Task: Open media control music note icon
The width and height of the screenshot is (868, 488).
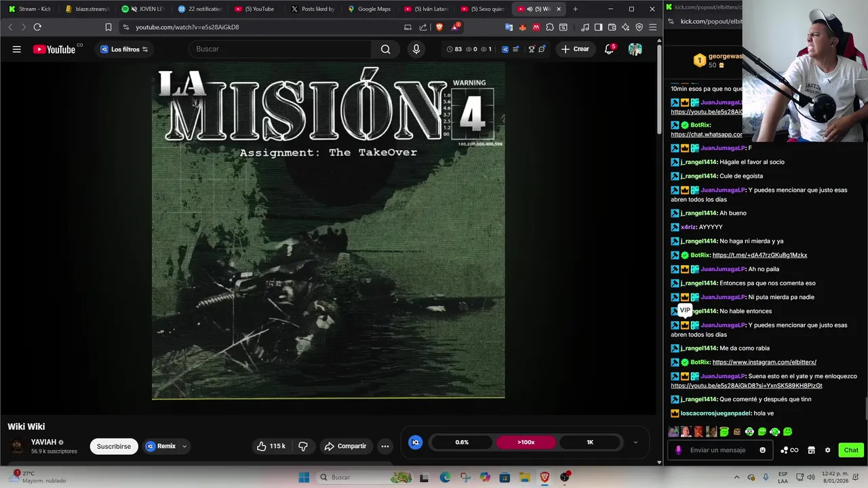Action: [585, 27]
